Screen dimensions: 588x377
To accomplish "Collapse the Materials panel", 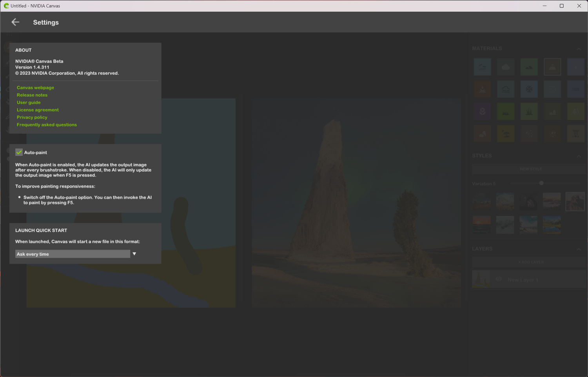I will point(579,49).
